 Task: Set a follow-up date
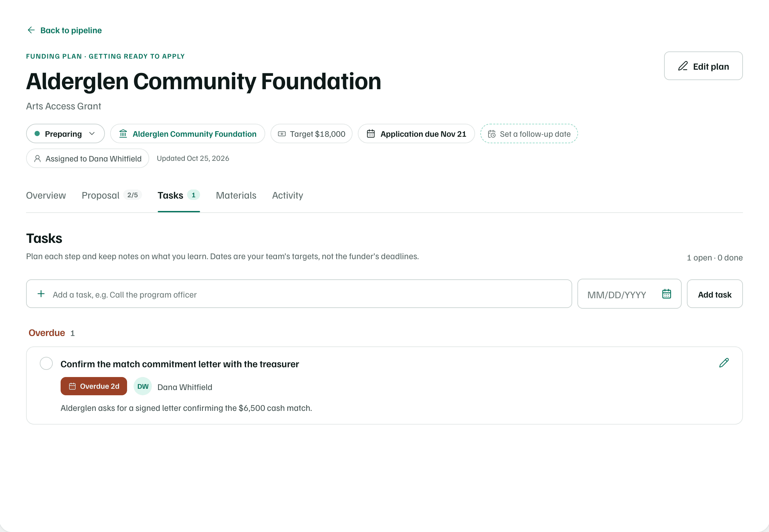[529, 134]
